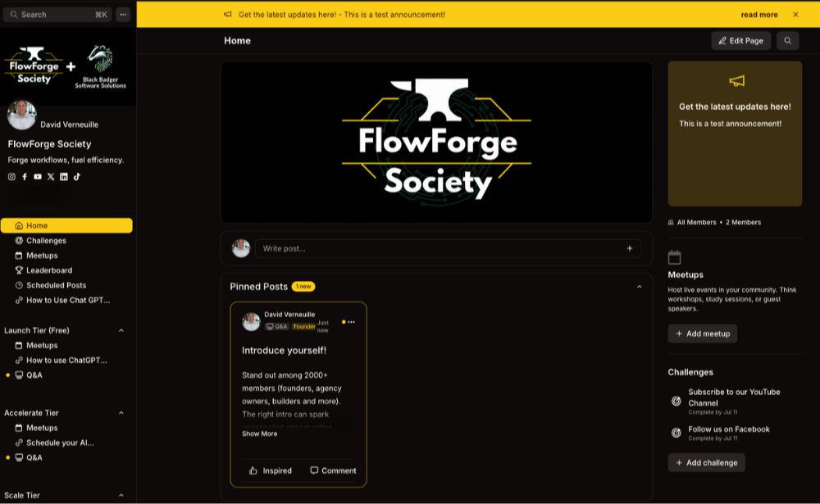Image resolution: width=820 pixels, height=504 pixels.
Task: Open the post options three-dot menu
Action: pyautogui.click(x=351, y=322)
